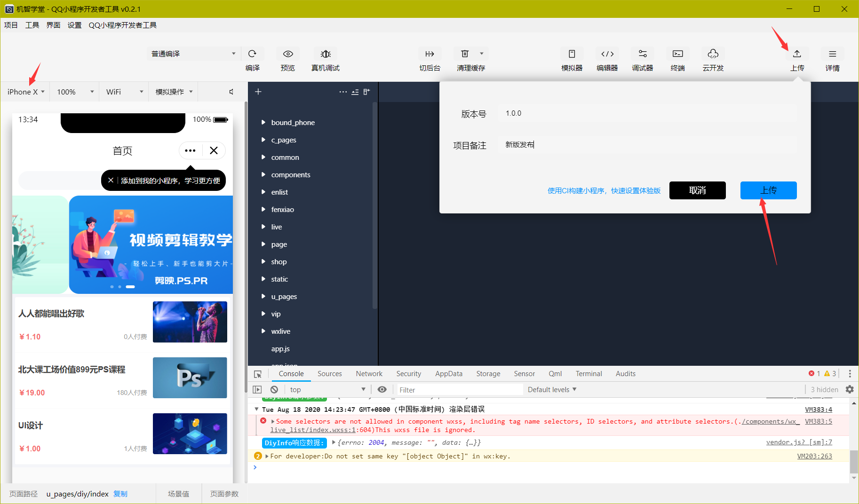
Task: Open the file tree more options ellipsis
Action: [x=343, y=92]
